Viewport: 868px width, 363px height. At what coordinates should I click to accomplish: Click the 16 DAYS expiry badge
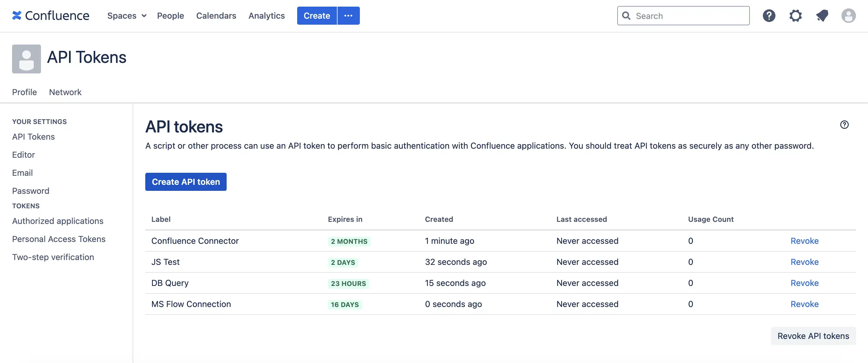pyautogui.click(x=345, y=305)
